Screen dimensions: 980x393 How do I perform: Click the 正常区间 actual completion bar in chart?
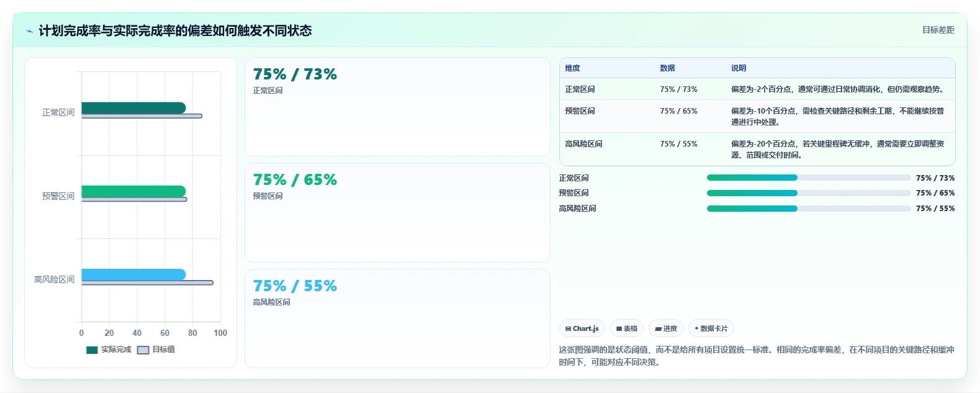point(133,108)
